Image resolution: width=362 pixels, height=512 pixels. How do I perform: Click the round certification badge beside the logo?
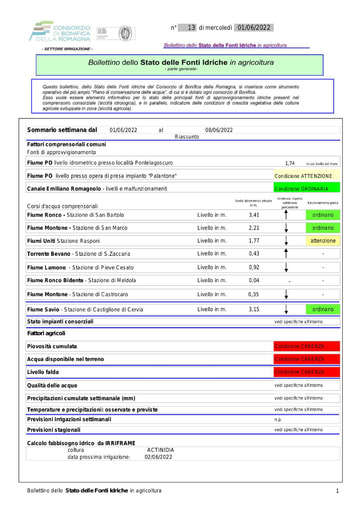pyautogui.click(x=125, y=33)
